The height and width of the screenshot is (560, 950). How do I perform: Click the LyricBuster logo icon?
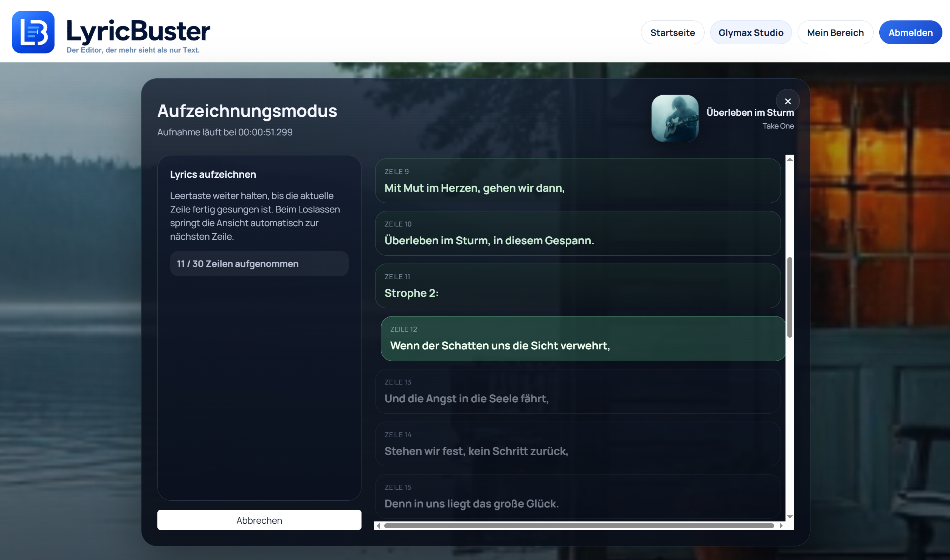pyautogui.click(x=33, y=32)
